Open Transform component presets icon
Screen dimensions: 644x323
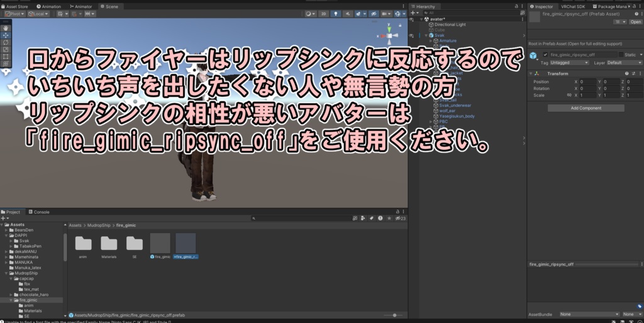tap(634, 74)
